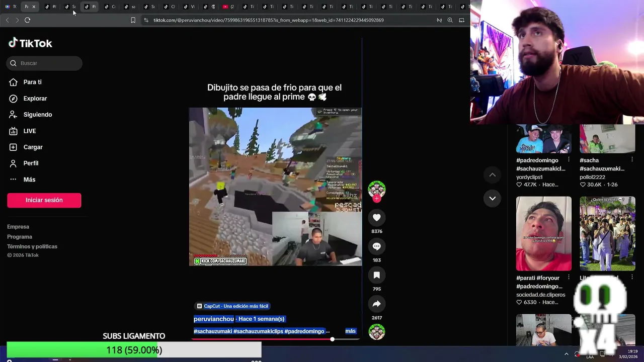Screen dimensions: 644x362
Task: Click the 8376 likes count
Action: tap(376, 231)
